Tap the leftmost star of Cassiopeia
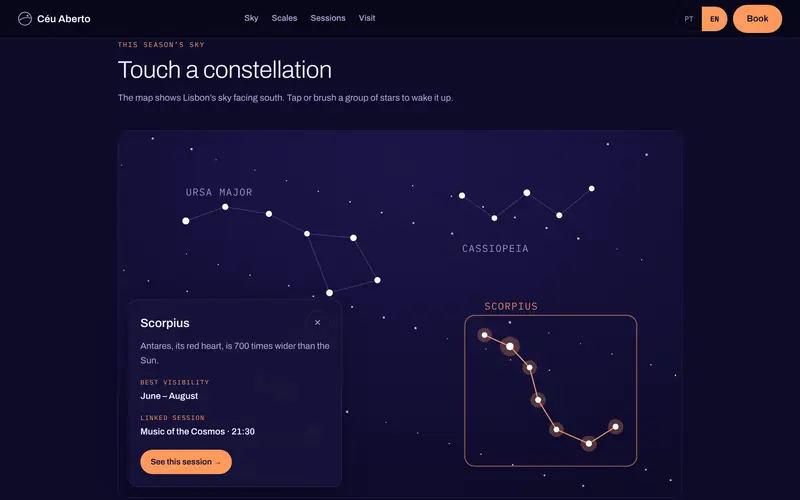The image size is (800, 500). coord(462,195)
